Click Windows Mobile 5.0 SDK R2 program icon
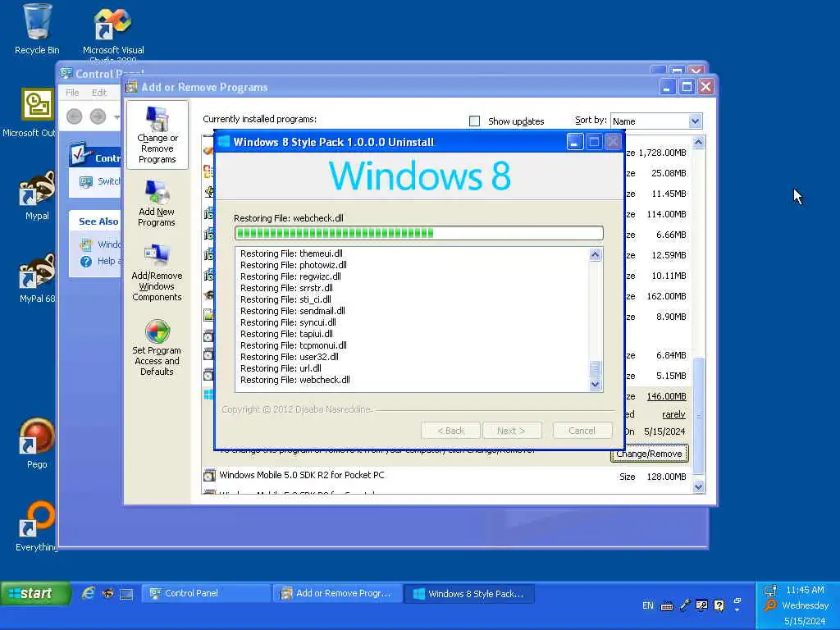840x630 pixels. [209, 476]
